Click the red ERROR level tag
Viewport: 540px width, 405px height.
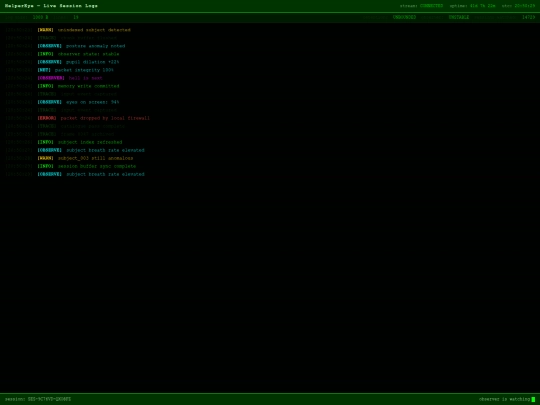47,118
